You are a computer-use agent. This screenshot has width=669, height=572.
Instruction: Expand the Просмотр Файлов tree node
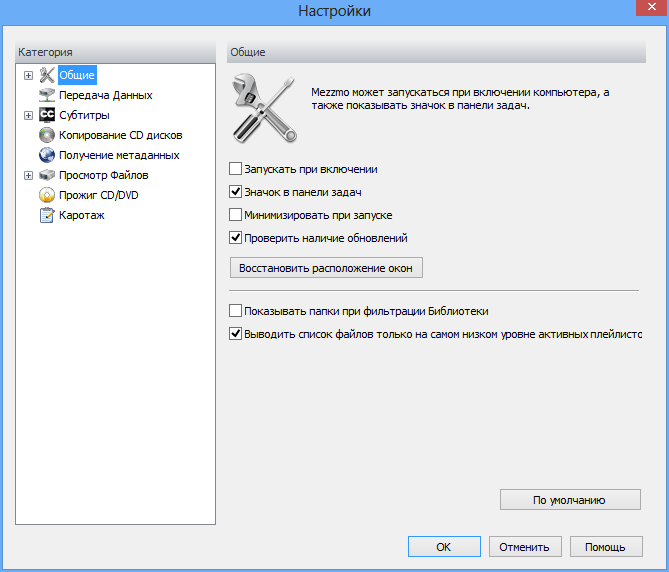pos(28,176)
